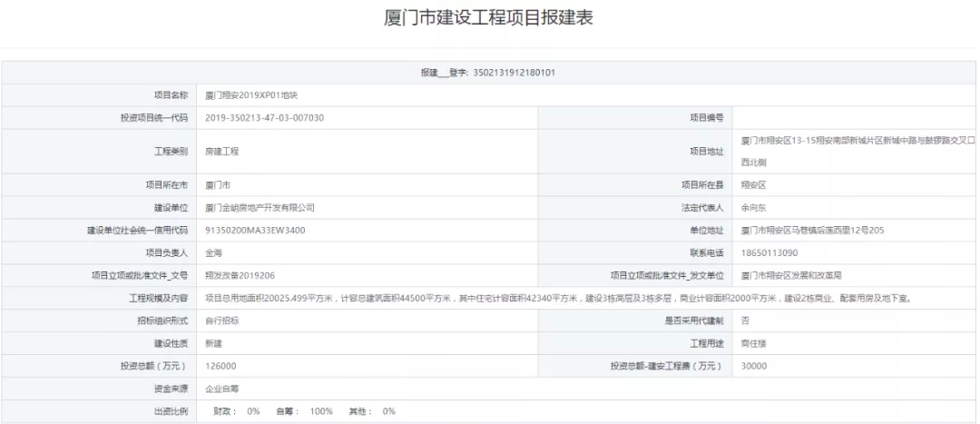Click the '工程用途' label
Viewport: 980px width, 424px height.
tap(707, 343)
